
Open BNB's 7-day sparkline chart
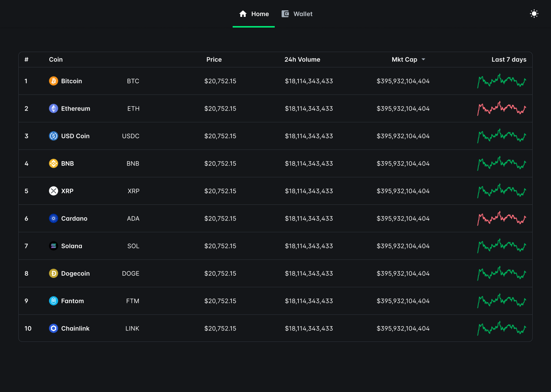coord(502,163)
